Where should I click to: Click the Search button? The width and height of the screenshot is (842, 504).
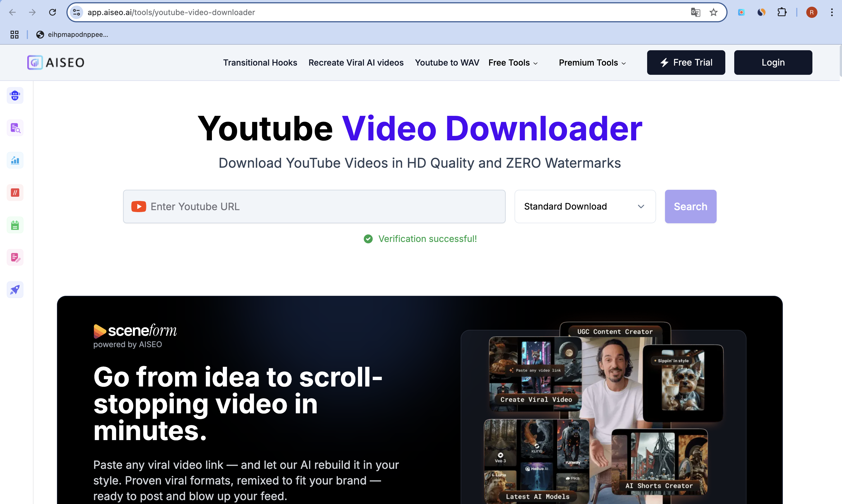tap(690, 207)
